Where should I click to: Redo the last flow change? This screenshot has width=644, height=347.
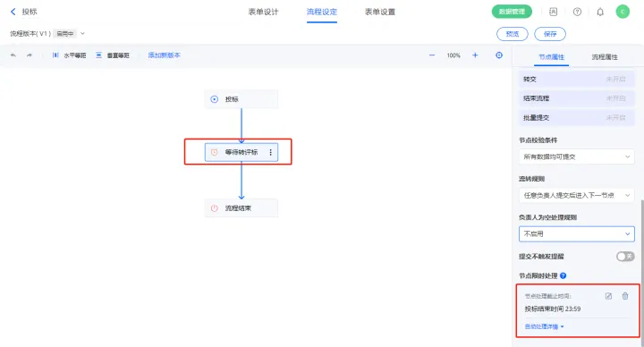30,55
